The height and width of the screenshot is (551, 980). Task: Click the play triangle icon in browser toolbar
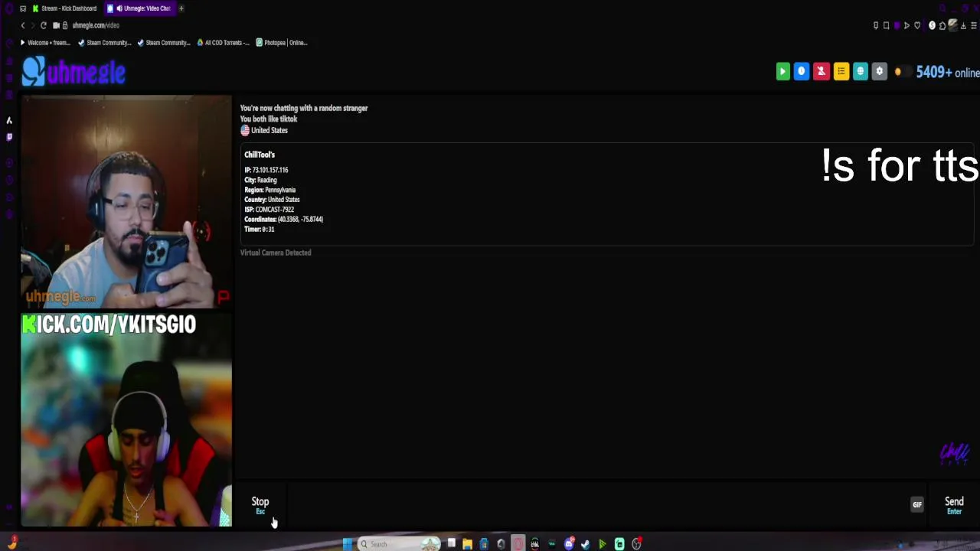click(x=906, y=25)
